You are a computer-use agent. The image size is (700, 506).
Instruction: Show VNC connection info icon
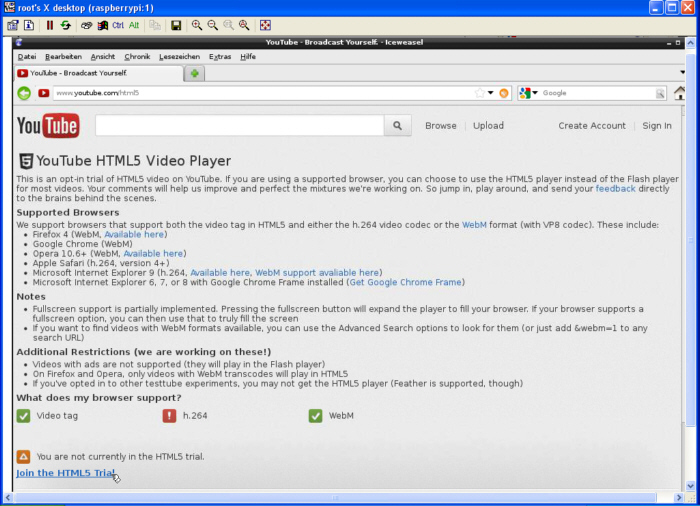(29, 25)
